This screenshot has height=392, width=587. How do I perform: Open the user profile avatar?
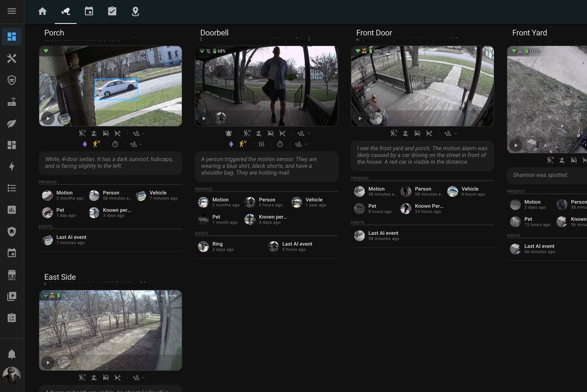[x=12, y=376]
